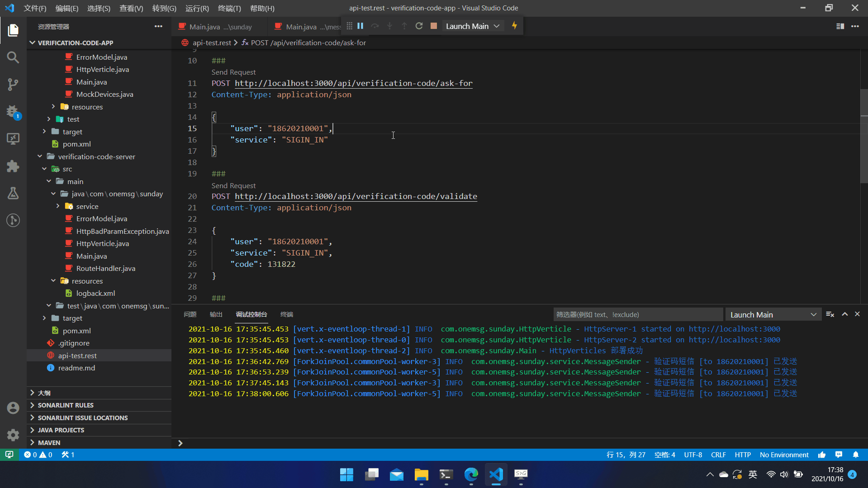Pause the debug session
The height and width of the screenshot is (488, 868).
360,26
